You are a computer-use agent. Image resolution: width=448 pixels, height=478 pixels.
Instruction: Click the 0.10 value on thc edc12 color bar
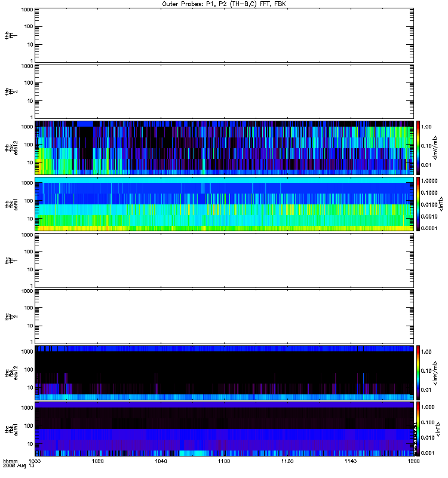coord(426,371)
